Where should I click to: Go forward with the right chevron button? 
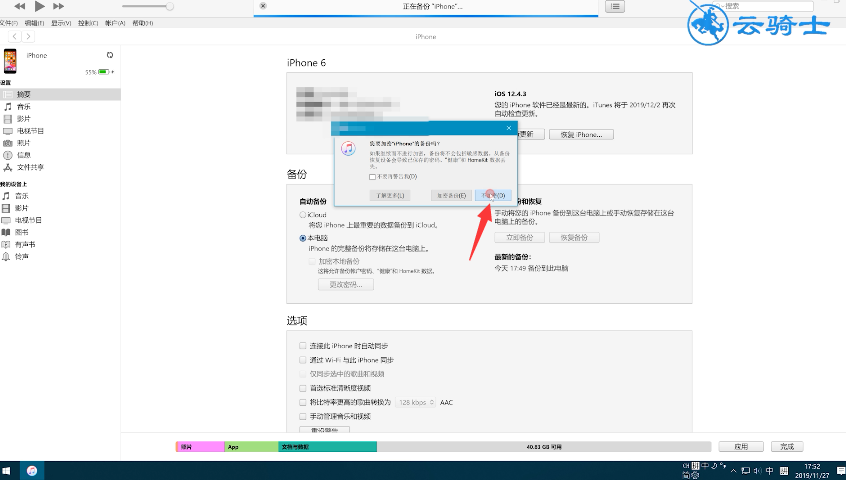(28, 36)
